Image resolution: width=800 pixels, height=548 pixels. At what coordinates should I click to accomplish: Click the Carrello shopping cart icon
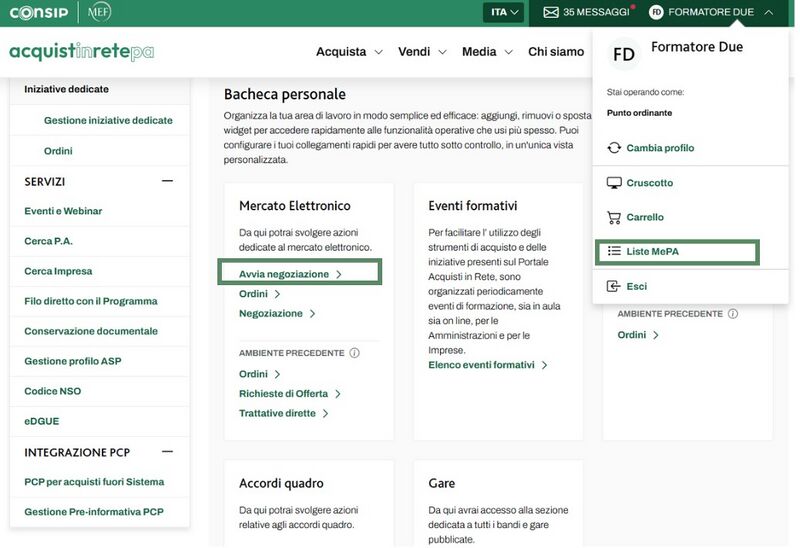(x=614, y=217)
